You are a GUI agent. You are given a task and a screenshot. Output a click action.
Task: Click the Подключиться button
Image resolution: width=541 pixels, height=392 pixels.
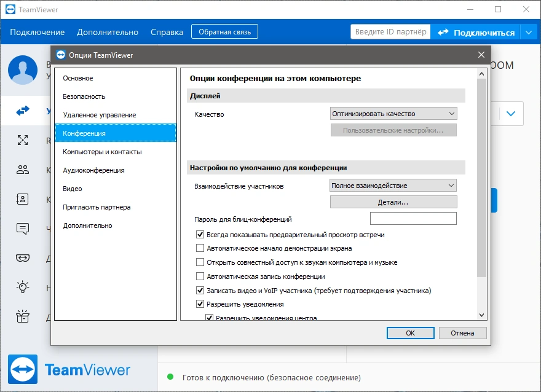coord(476,33)
